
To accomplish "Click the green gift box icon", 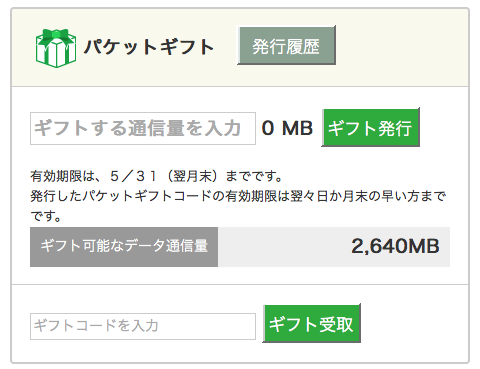I will tap(56, 48).
